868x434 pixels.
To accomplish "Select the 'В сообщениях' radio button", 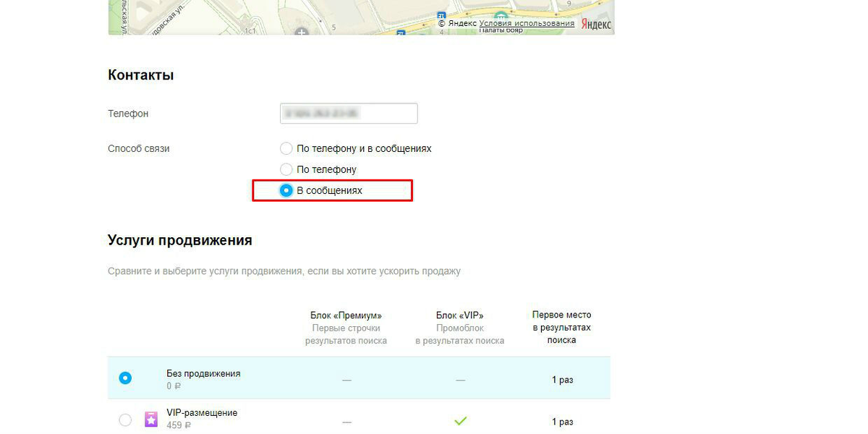I will pyautogui.click(x=286, y=190).
